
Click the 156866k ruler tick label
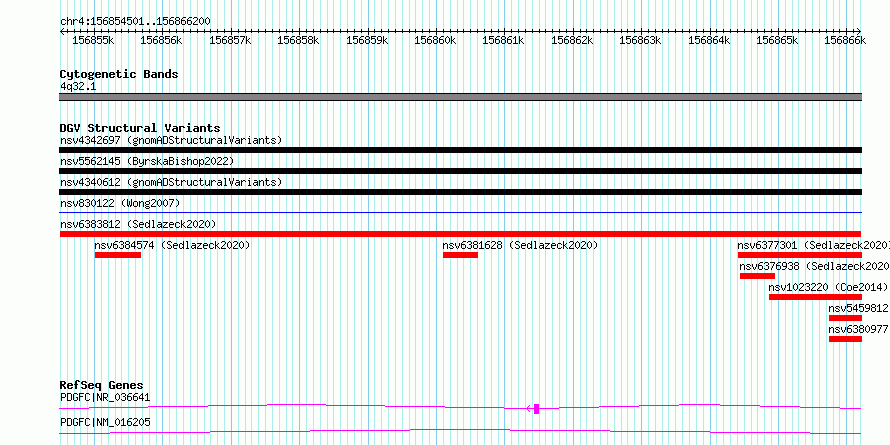(845, 40)
